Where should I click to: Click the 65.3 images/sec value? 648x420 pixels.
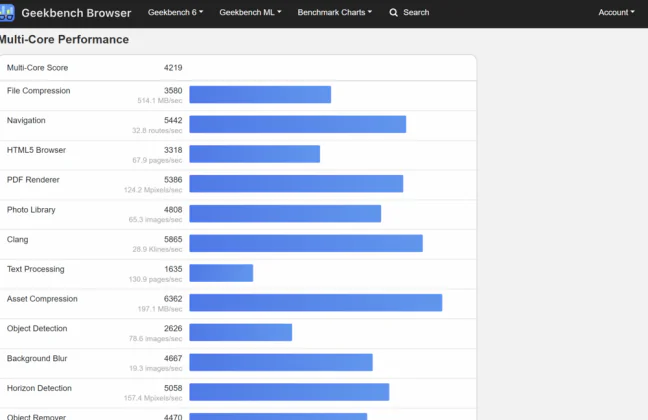click(155, 220)
